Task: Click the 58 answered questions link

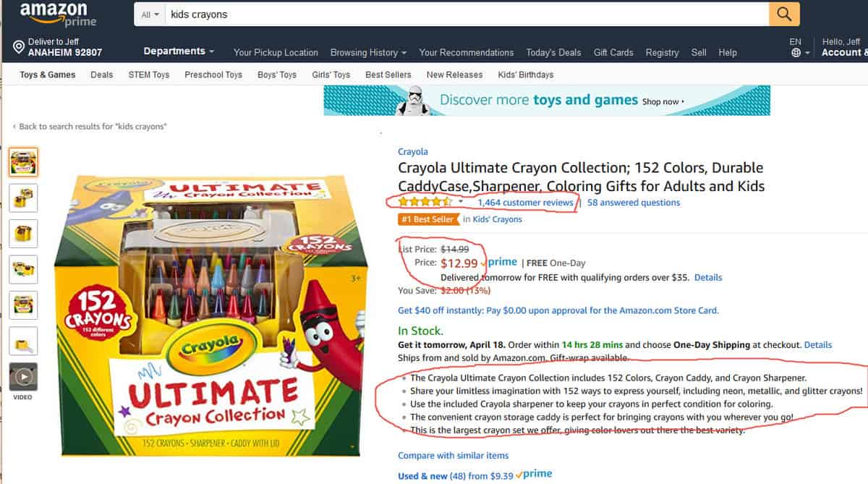Action: [633, 203]
